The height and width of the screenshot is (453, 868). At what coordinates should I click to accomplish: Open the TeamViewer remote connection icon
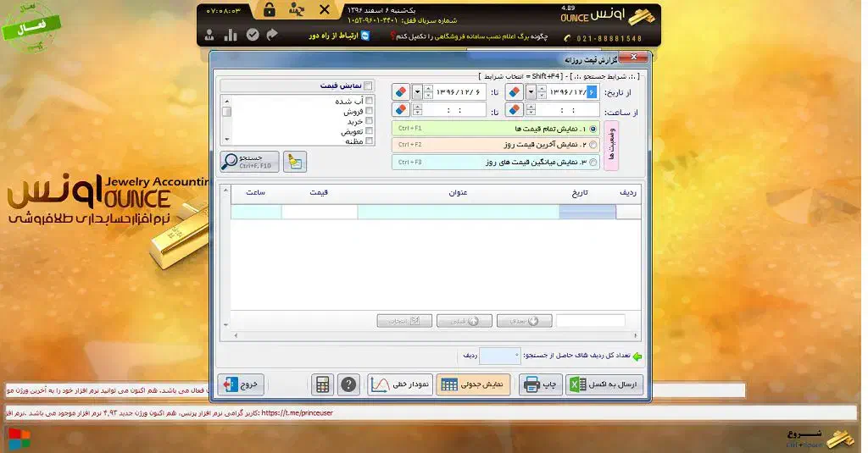[364, 36]
